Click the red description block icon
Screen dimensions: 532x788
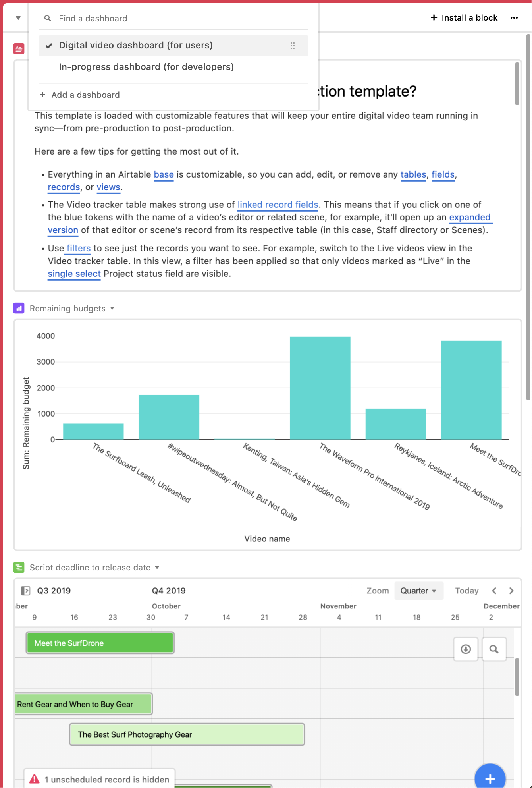[19, 49]
